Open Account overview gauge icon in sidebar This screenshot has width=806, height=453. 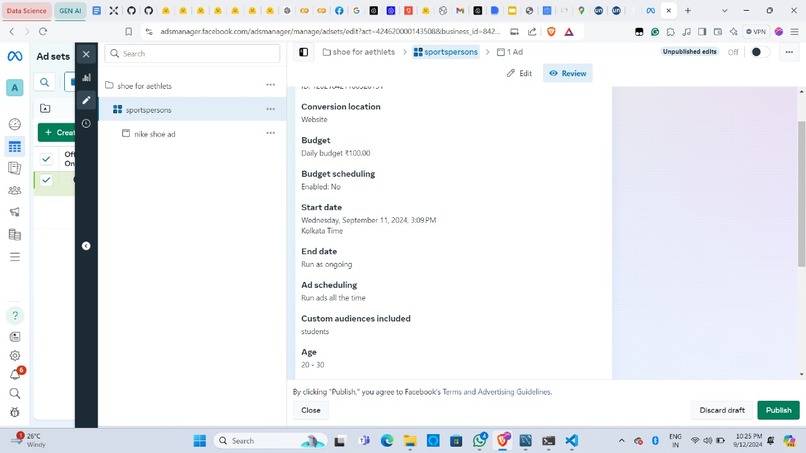[x=15, y=124]
